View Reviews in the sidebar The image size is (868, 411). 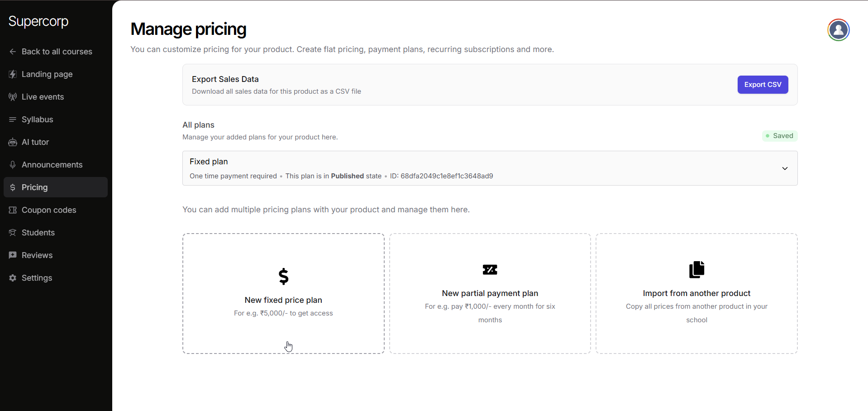tap(37, 255)
